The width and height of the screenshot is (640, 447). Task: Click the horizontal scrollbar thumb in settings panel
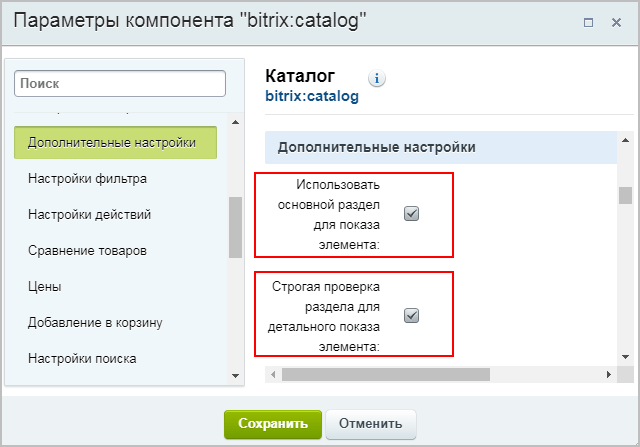click(x=386, y=374)
